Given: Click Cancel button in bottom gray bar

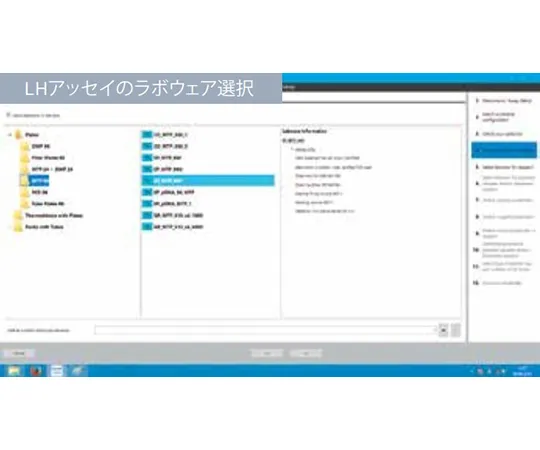Looking at the screenshot, I should point(19,354).
